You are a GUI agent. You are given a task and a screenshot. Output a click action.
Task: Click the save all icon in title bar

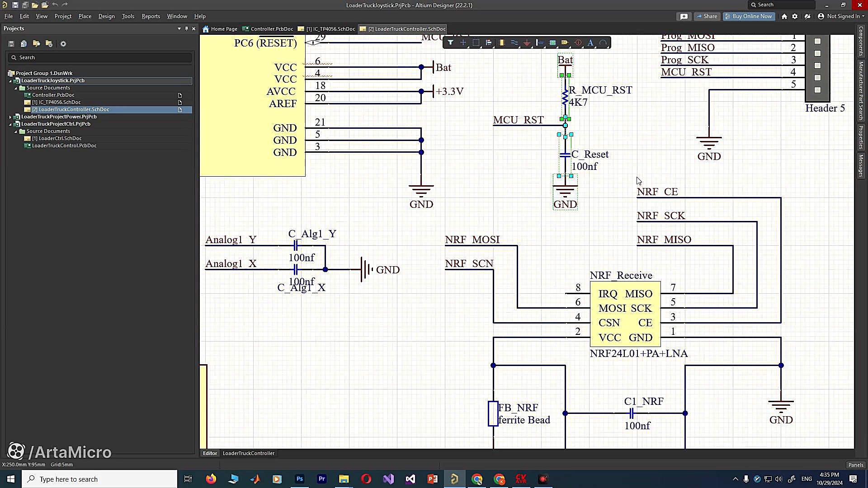(x=25, y=5)
